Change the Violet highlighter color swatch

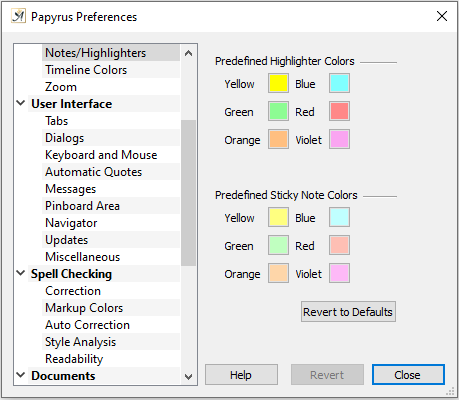pos(339,139)
